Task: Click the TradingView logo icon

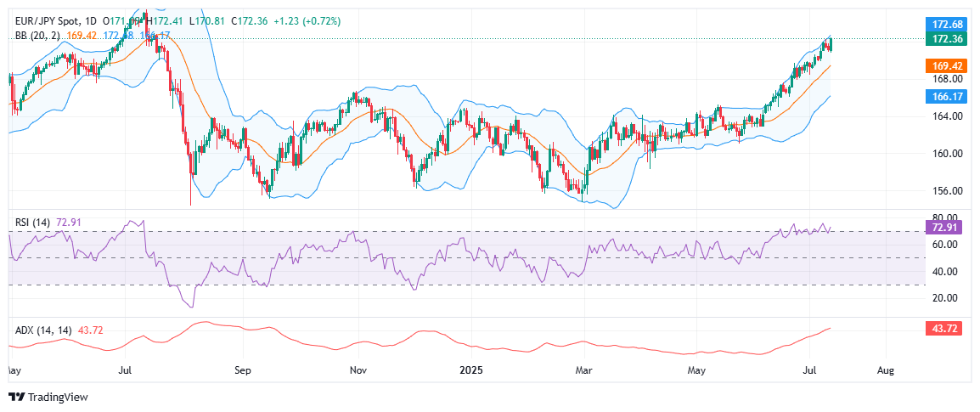Action: point(16,398)
